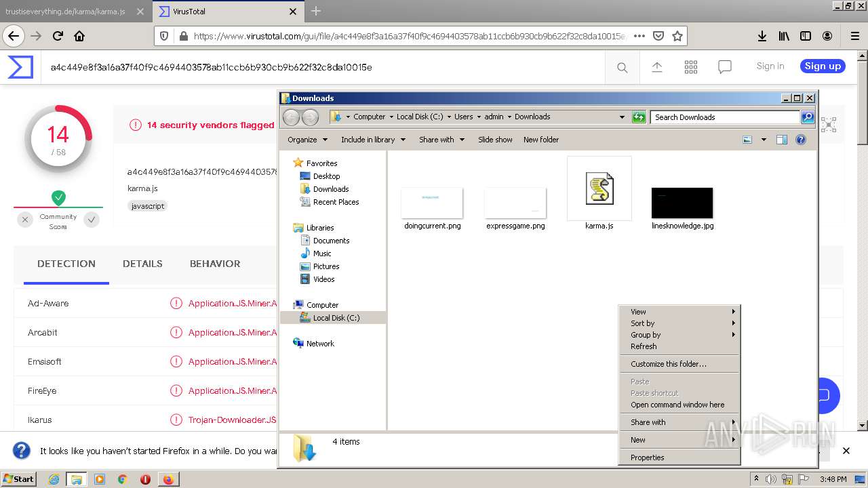Click Firefox back navigation arrow
Screen dimensions: 868x488
(x=14, y=36)
